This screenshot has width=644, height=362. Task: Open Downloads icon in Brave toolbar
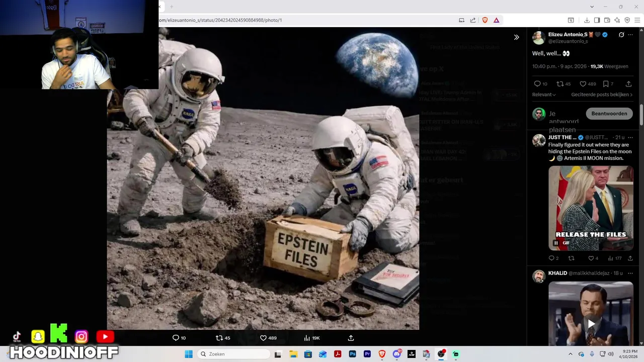[587, 20]
